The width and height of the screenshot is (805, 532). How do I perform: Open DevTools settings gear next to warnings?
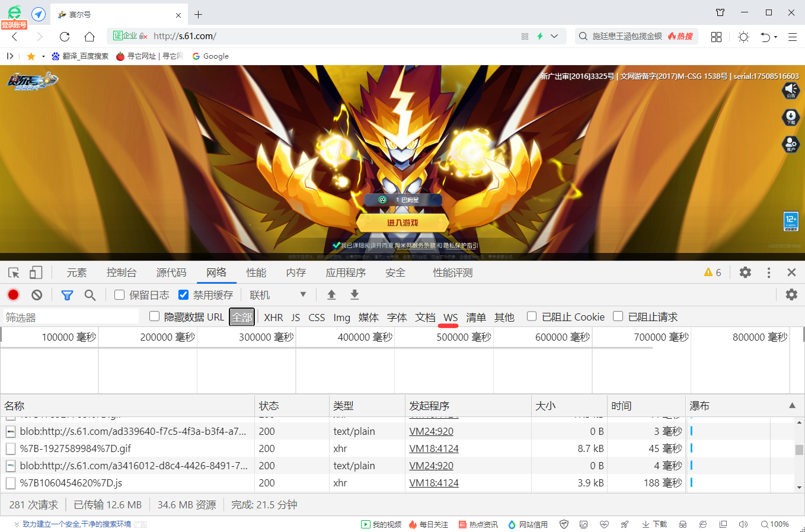click(745, 273)
